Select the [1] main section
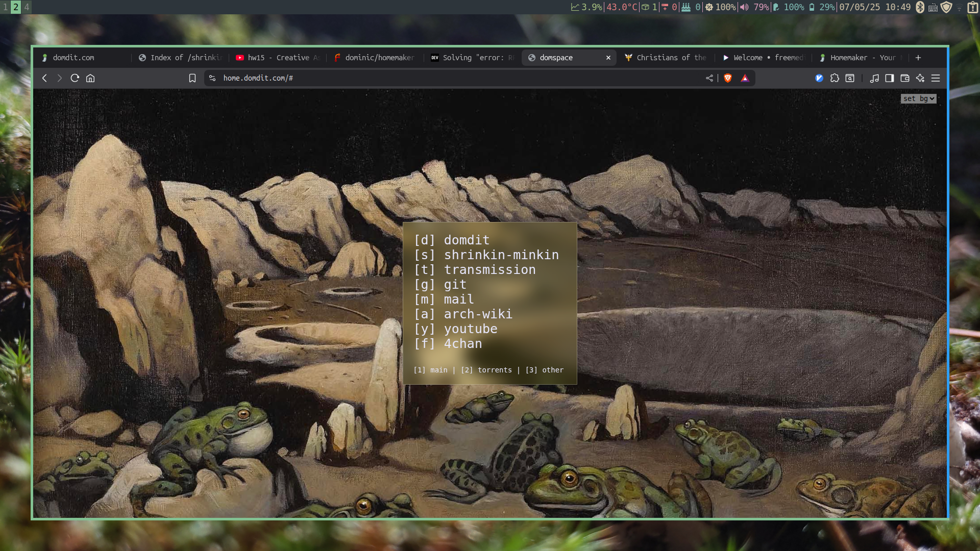 pyautogui.click(x=430, y=370)
